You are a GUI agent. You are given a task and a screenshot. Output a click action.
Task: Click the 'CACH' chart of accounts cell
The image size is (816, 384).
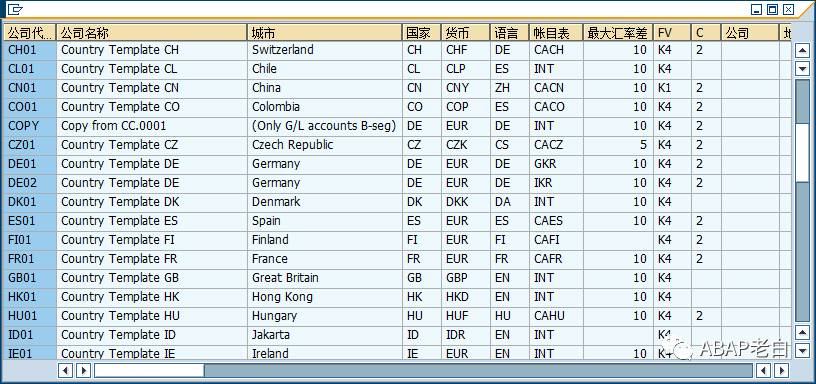[556, 50]
